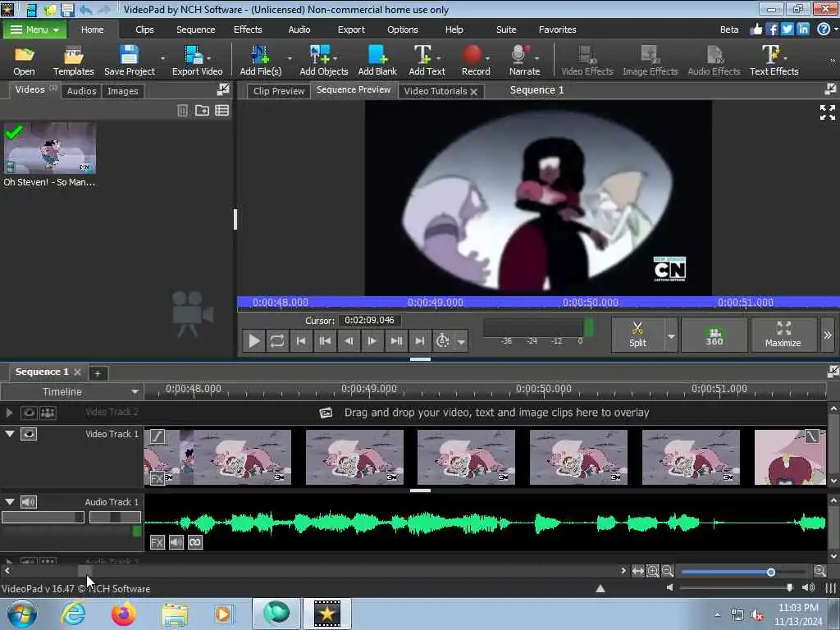Viewport: 840px width, 630px height.
Task: Switch to the Images bin tab
Action: (122, 91)
